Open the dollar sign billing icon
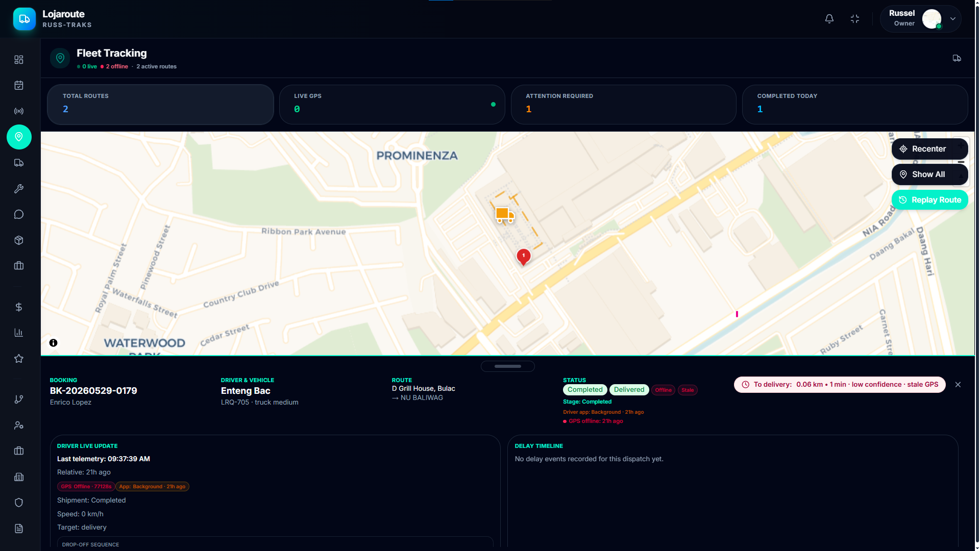 19,307
